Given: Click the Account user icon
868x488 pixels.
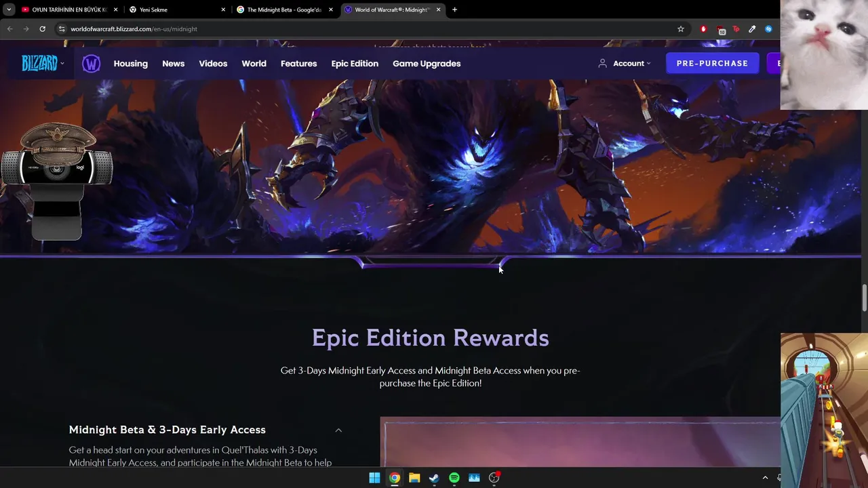Looking at the screenshot, I should pos(602,63).
